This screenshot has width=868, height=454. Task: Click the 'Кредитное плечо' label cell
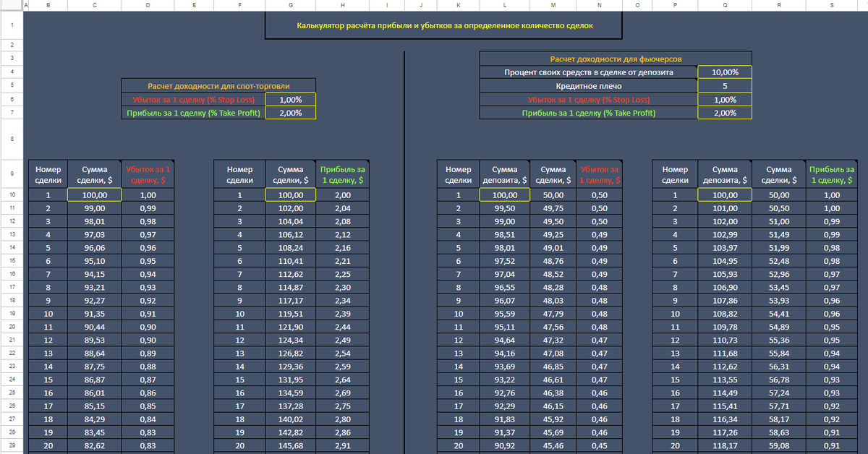588,86
